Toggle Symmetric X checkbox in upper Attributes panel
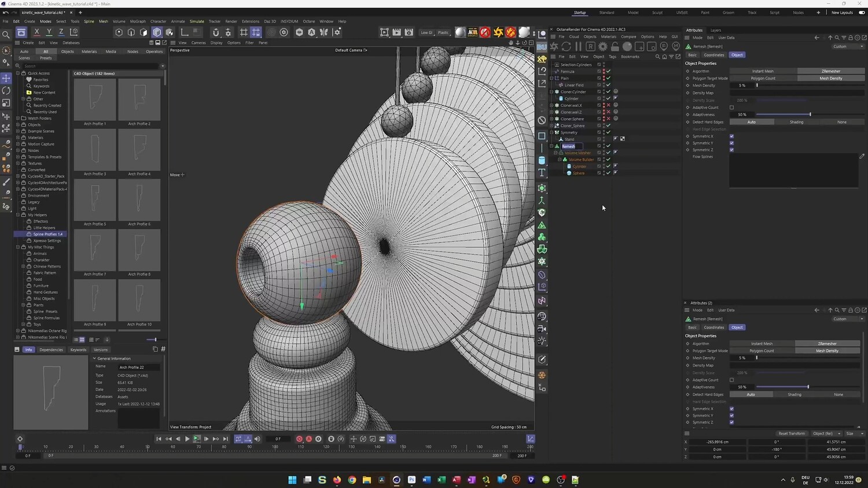This screenshot has width=868, height=488. 731,136
